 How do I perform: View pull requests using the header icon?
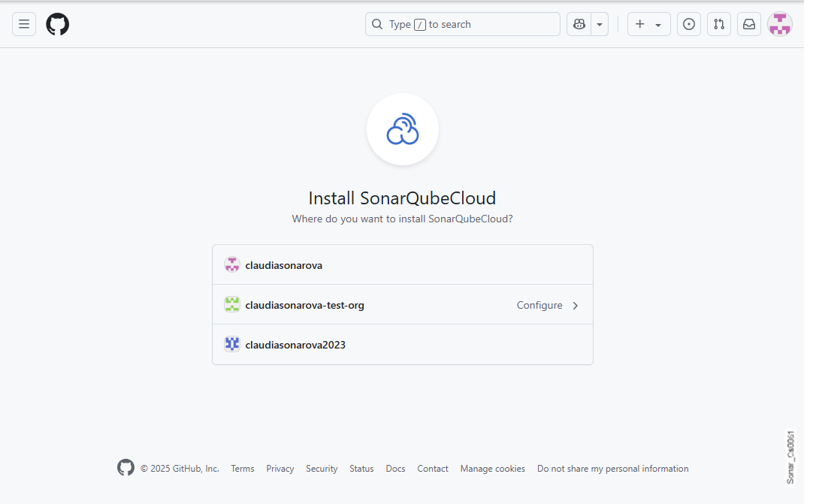click(718, 24)
